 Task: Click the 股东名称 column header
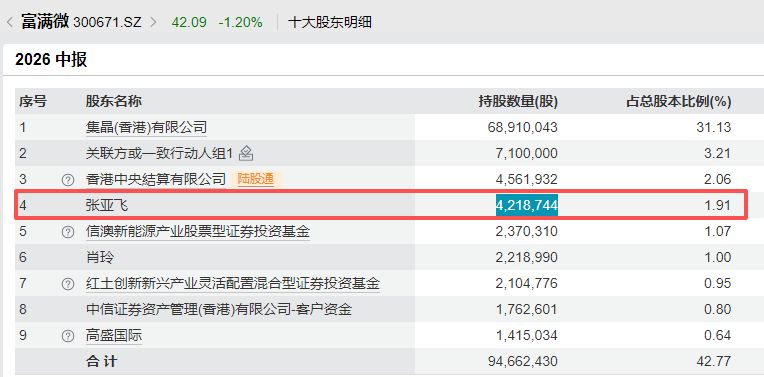click(x=114, y=102)
